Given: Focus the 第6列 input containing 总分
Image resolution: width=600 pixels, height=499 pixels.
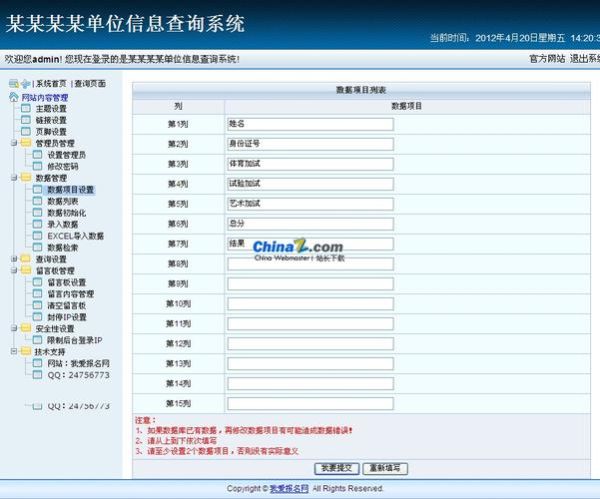Looking at the screenshot, I should tap(310, 224).
